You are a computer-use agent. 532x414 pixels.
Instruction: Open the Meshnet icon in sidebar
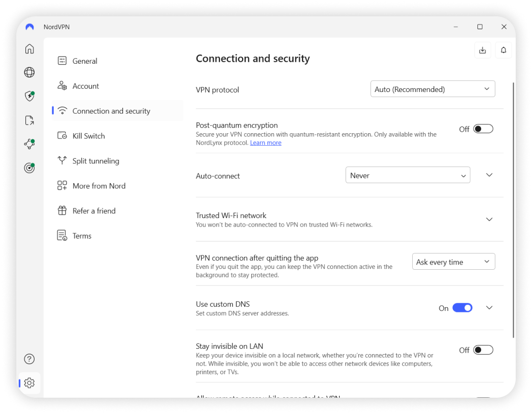tap(29, 144)
